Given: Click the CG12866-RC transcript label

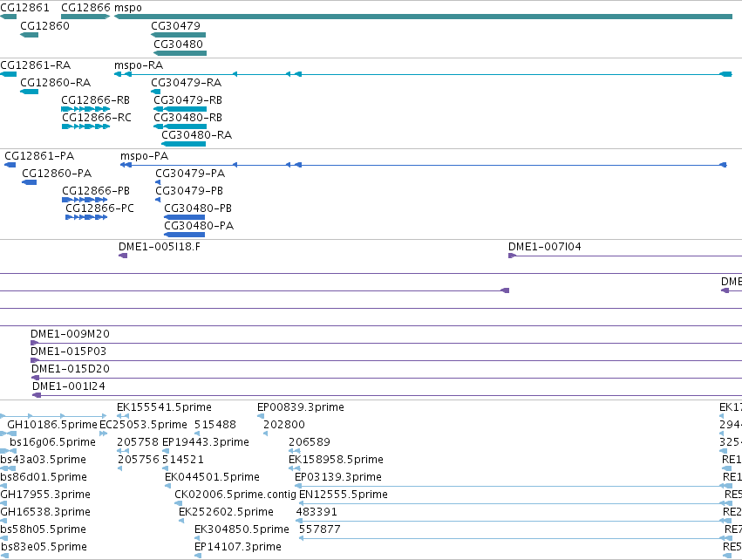Looking at the screenshot, I should pos(97,118).
